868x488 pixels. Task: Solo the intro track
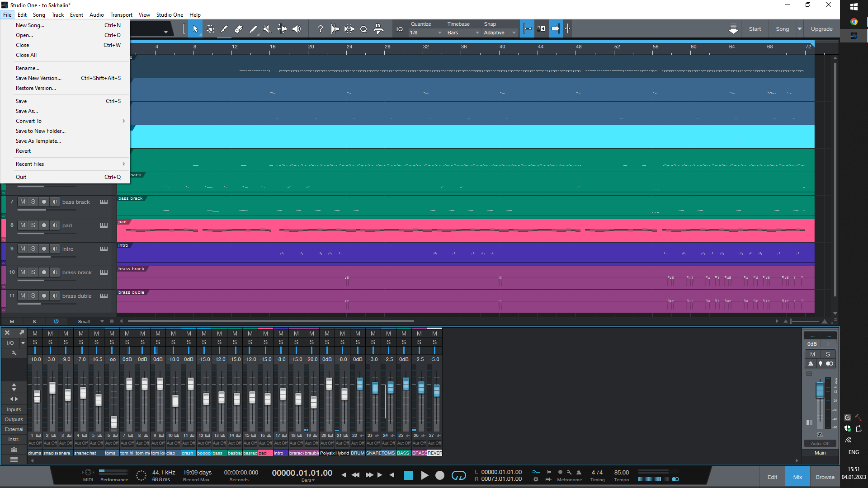pyautogui.click(x=33, y=249)
